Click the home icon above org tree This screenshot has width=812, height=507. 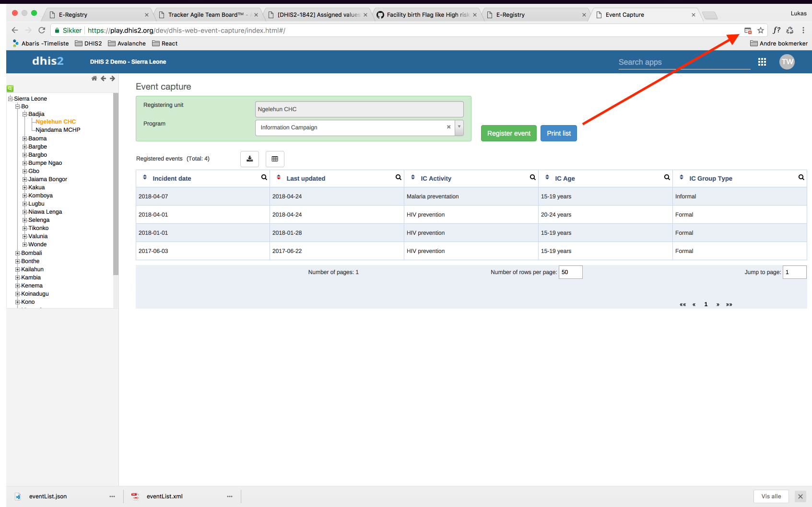[94, 79]
